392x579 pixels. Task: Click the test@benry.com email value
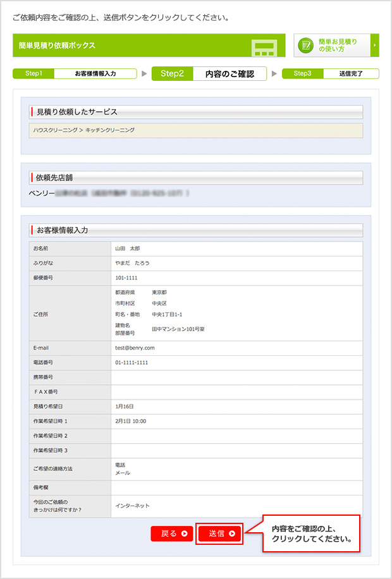pyautogui.click(x=135, y=348)
